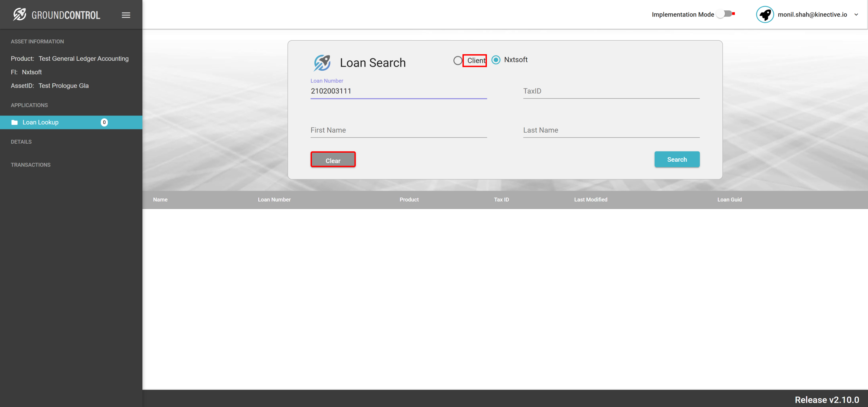Viewport: 868px width, 407px height.
Task: Open the Transactions section in sidebar
Action: pos(31,165)
